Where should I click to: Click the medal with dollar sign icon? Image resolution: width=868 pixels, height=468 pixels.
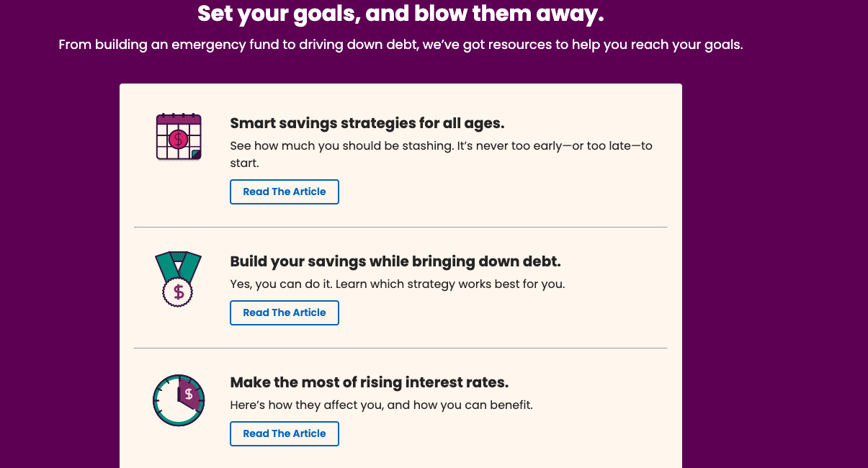tap(179, 279)
